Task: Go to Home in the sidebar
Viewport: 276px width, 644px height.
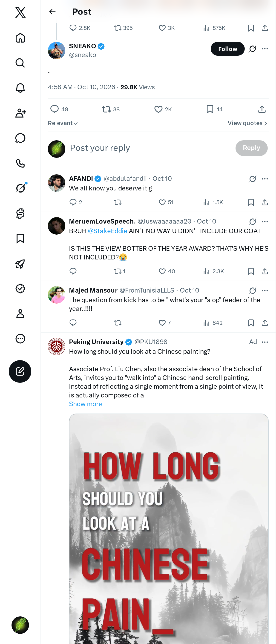Action: point(20,38)
